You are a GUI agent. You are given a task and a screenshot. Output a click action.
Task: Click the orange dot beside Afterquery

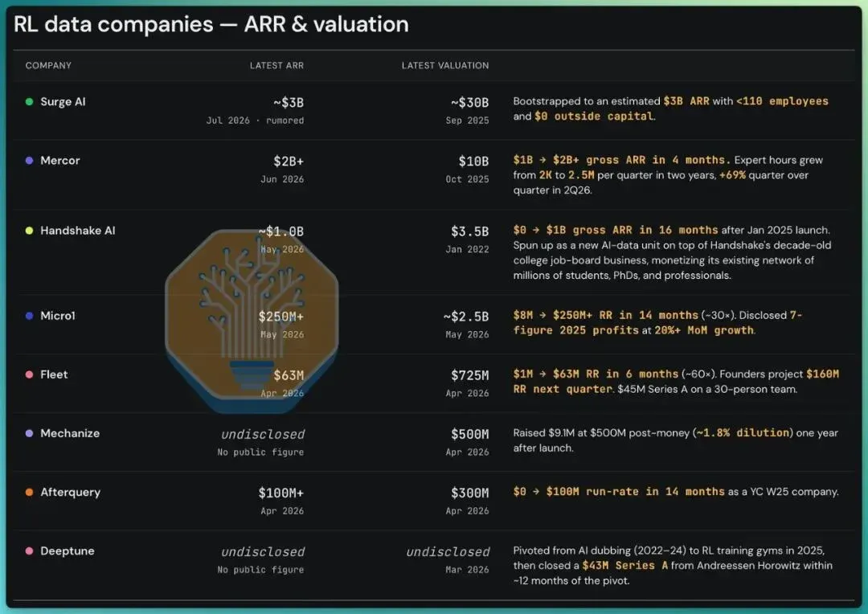pyautogui.click(x=30, y=492)
